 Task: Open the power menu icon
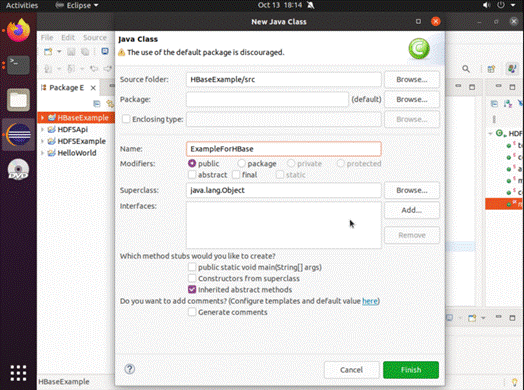501,5
